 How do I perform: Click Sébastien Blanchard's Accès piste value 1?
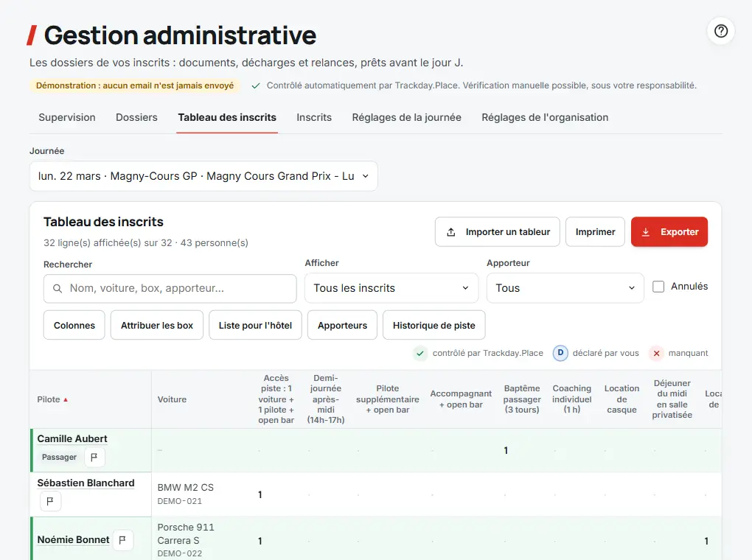pos(260,495)
